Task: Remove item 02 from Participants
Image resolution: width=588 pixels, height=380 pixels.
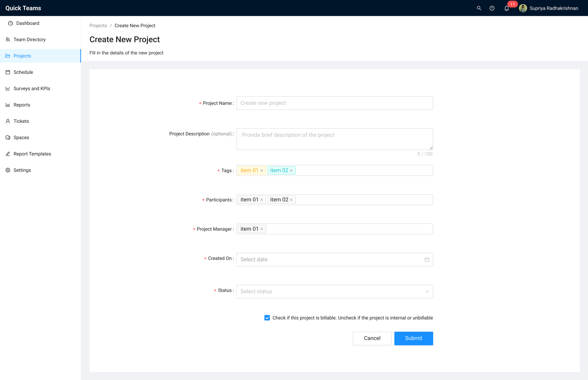Action: click(x=291, y=200)
